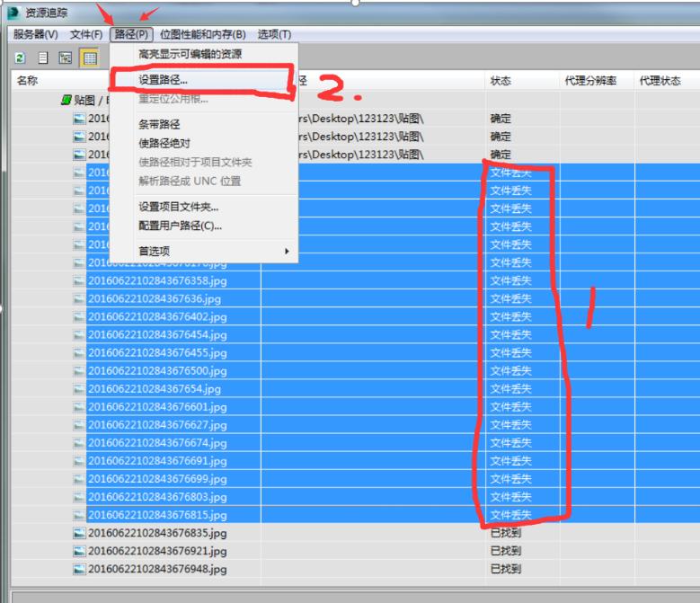Select 设置项目文件夹... menu entry
Viewport: 700px width, 603px height.
(179, 207)
